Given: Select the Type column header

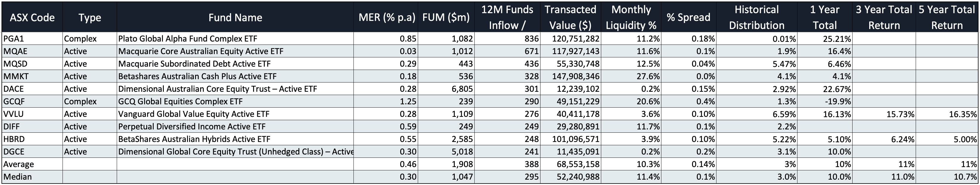Looking at the screenshot, I should coord(90,18).
